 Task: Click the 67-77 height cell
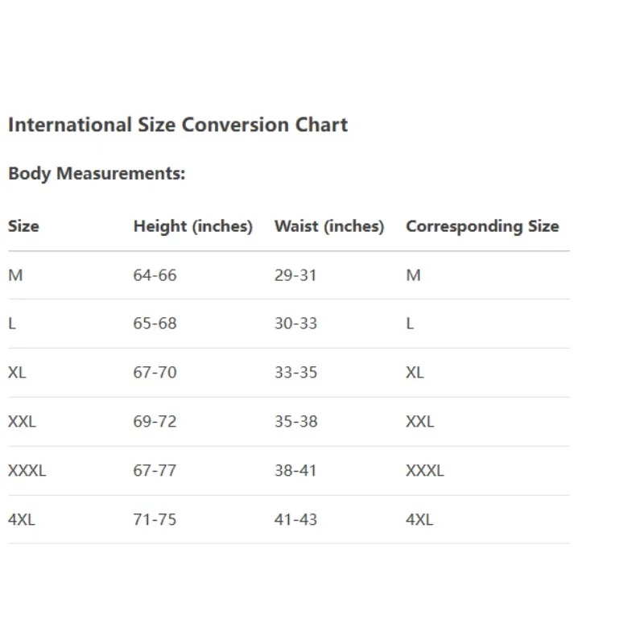[155, 471]
